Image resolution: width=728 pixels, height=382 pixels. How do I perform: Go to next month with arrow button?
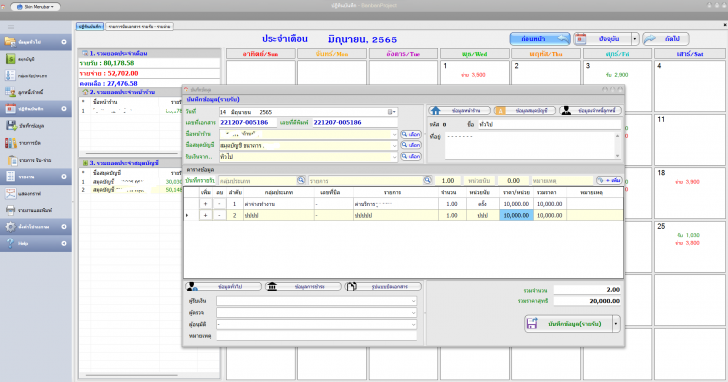click(x=666, y=39)
